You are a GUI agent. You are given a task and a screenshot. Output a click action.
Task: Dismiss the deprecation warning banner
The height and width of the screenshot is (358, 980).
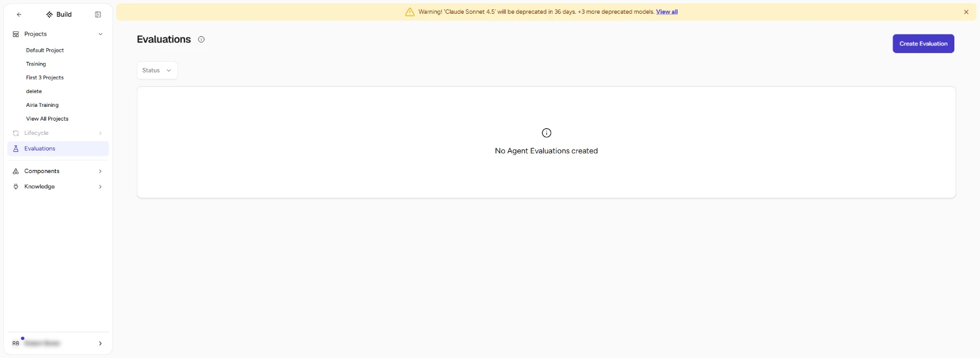pos(966,12)
